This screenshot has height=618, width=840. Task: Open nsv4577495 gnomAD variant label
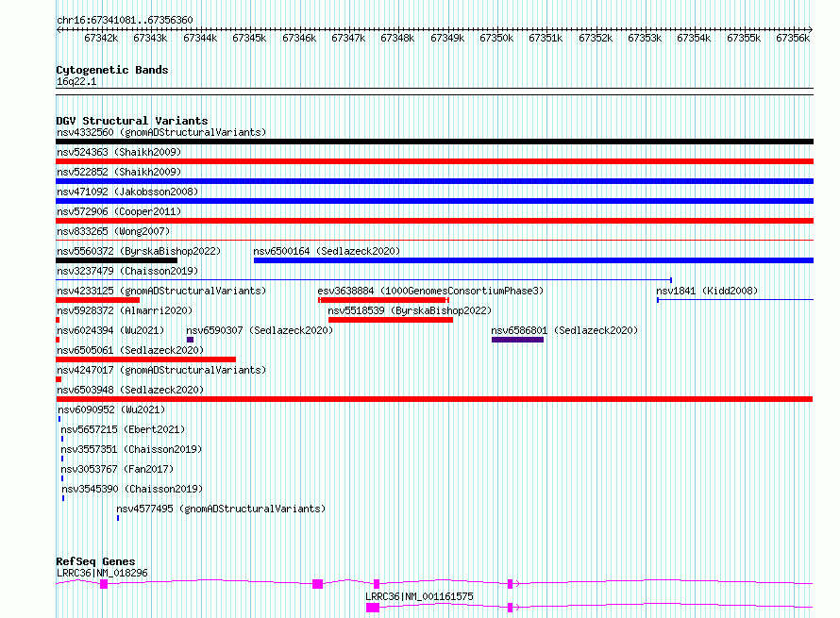tap(221, 509)
